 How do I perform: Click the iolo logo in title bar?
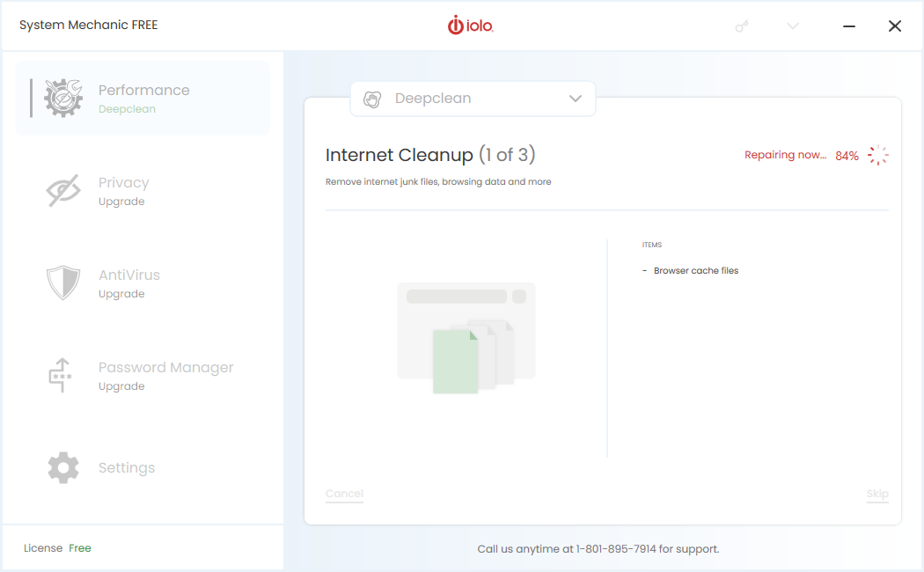point(470,26)
